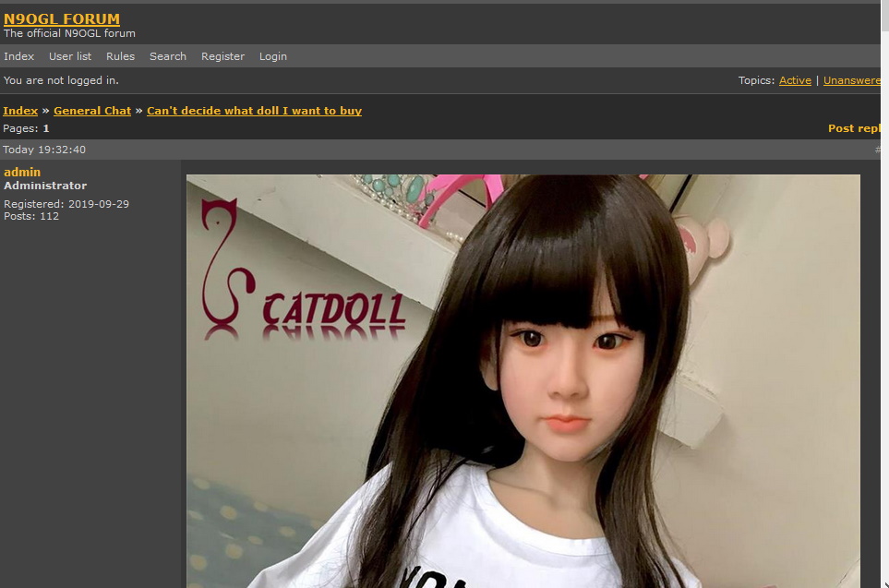889x588 pixels.
Task: Open the admin user profile
Action: coord(22,172)
